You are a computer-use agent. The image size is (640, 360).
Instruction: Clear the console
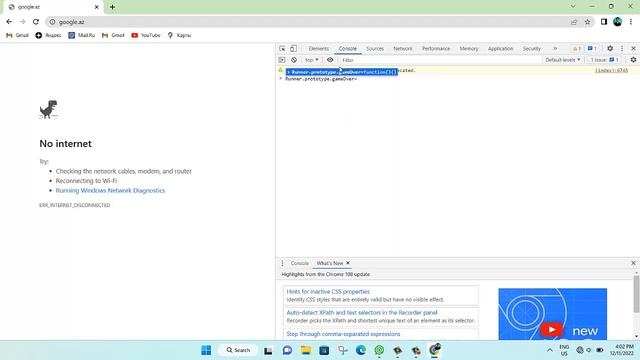pos(294,60)
